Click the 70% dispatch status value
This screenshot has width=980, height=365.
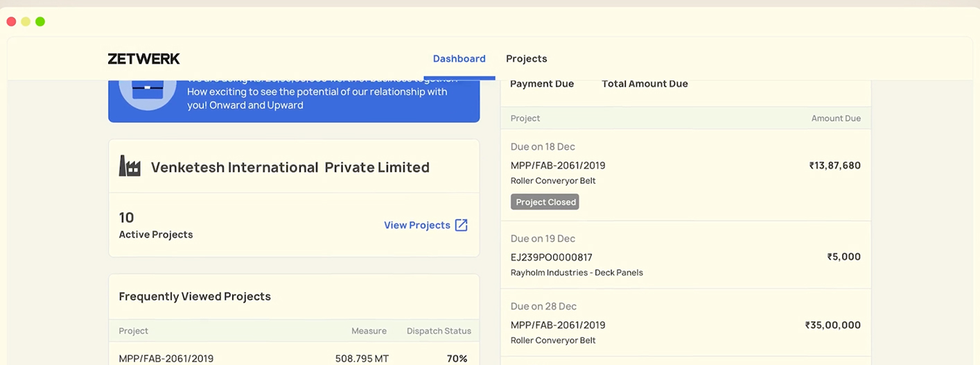(457, 359)
